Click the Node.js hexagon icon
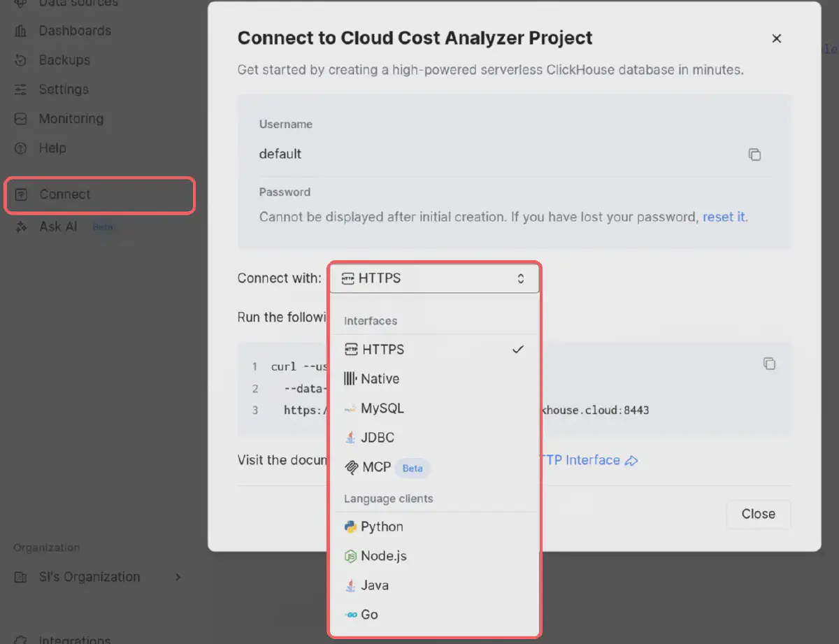Screen dimensions: 839x644 (x=350, y=556)
